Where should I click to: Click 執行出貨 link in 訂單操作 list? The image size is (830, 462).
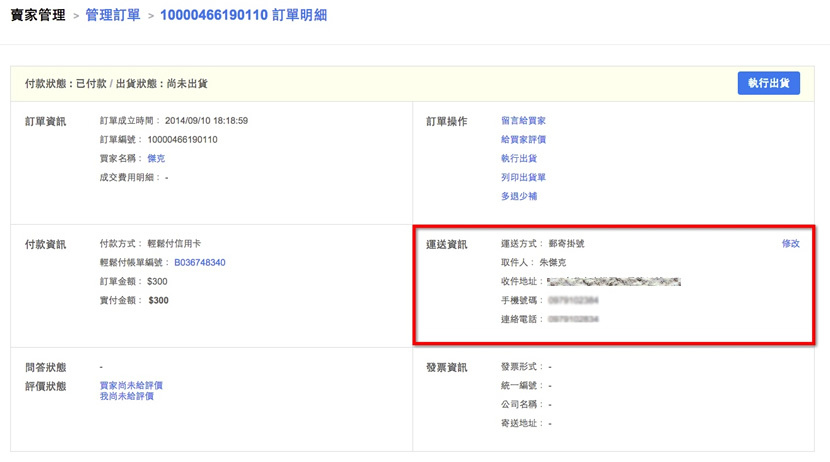(519, 159)
